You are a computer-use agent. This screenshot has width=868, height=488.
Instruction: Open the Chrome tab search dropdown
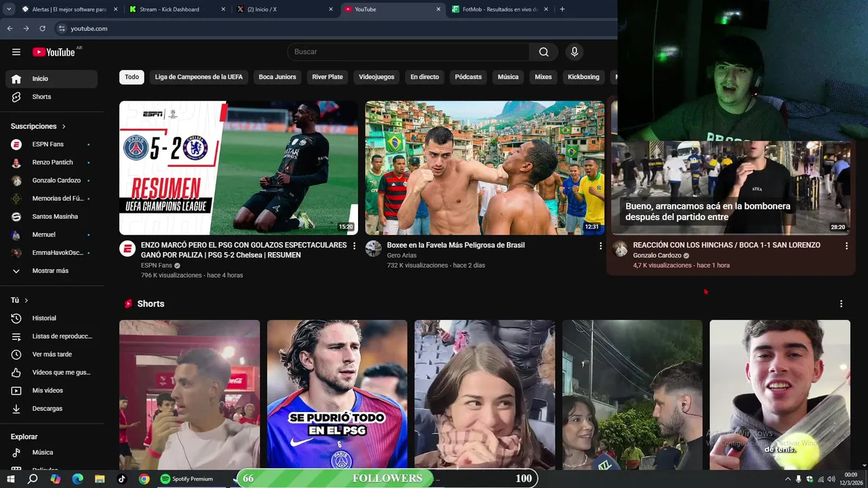pyautogui.click(x=9, y=9)
